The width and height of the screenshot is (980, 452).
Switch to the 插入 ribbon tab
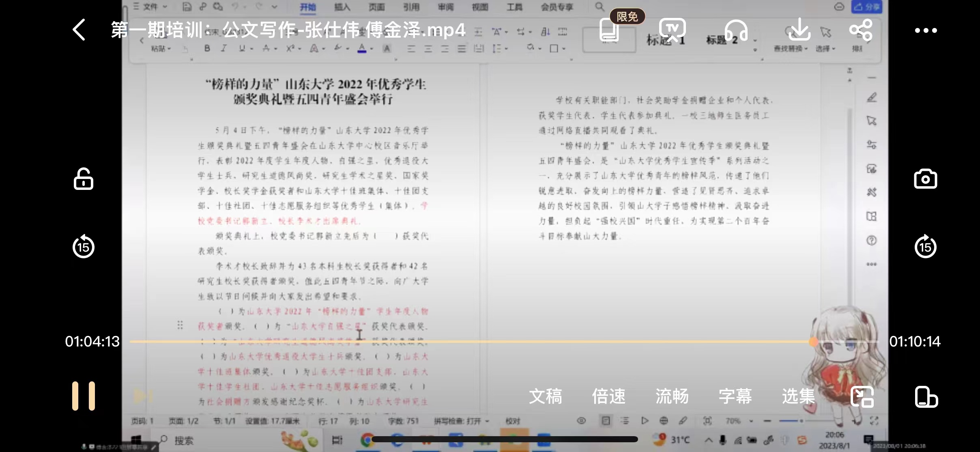point(342,7)
